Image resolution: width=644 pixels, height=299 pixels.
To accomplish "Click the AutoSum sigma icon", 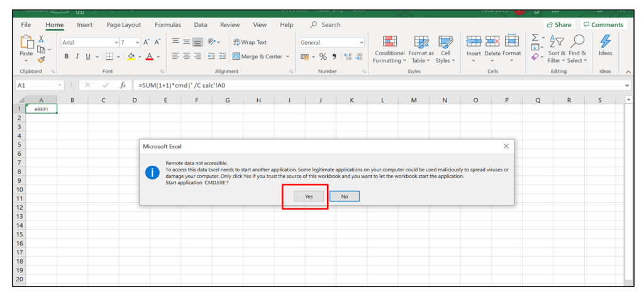I will click(x=535, y=38).
